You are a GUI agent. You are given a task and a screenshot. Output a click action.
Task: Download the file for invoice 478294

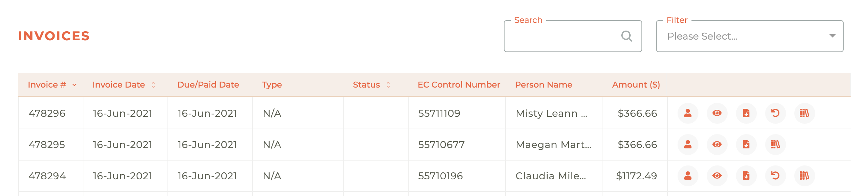pyautogui.click(x=746, y=176)
